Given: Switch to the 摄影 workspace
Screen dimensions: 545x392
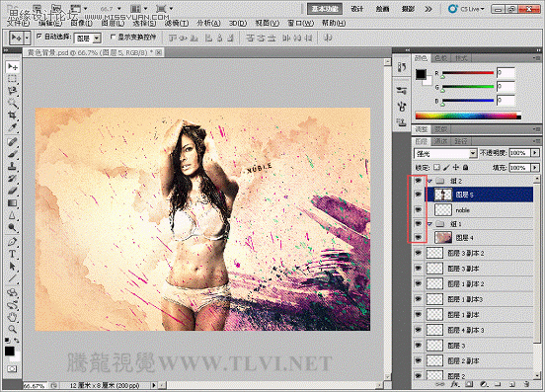Looking at the screenshot, I should click(x=408, y=9).
